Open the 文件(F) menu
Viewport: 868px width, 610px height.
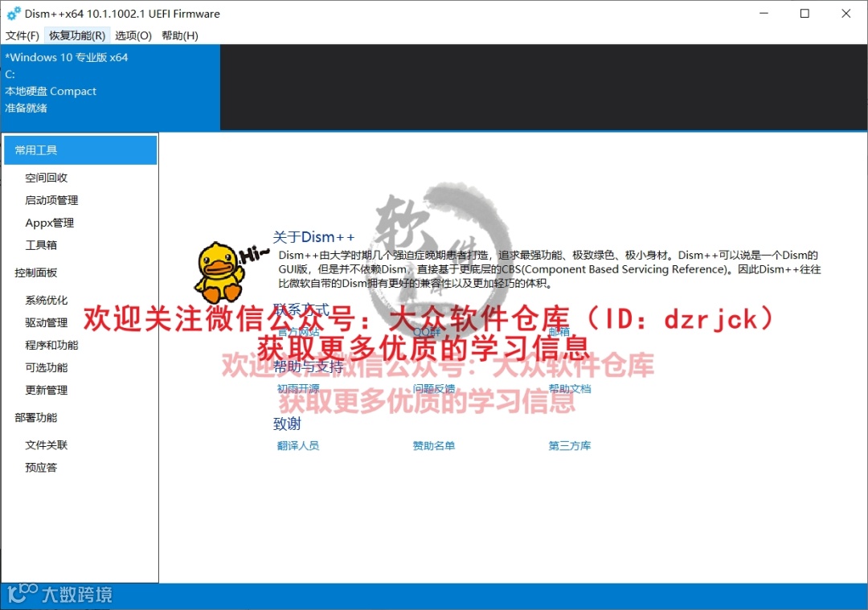23,35
